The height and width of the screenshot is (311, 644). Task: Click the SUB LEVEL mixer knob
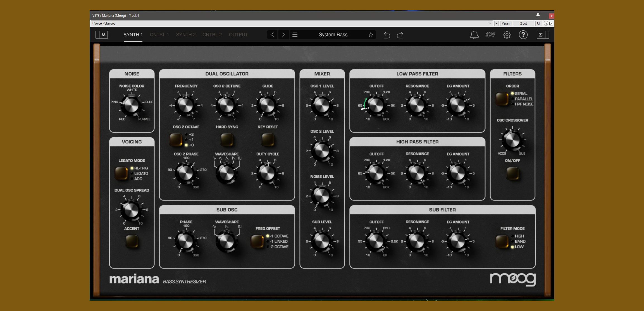coord(322,241)
